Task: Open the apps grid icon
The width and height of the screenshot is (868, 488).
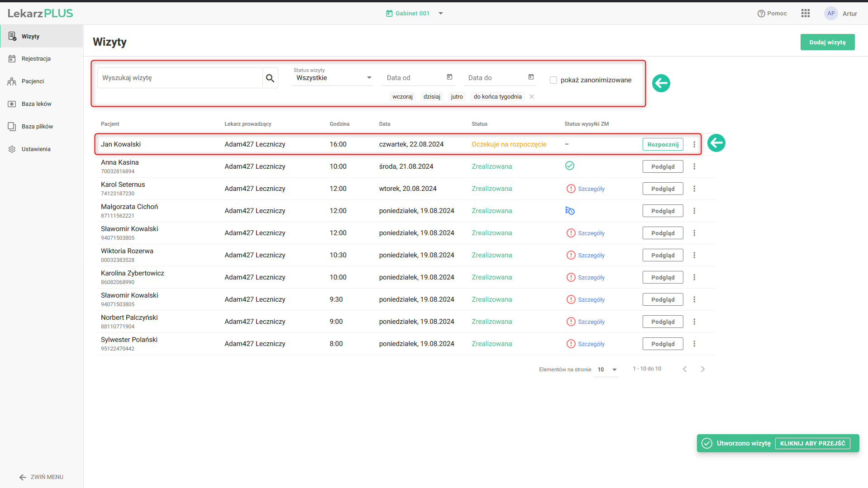Action: coord(805,14)
